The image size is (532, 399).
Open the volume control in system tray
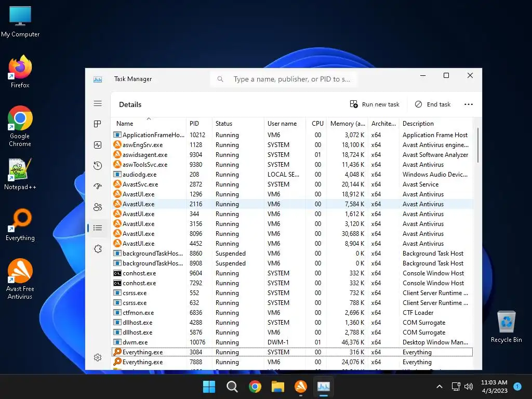point(469,387)
